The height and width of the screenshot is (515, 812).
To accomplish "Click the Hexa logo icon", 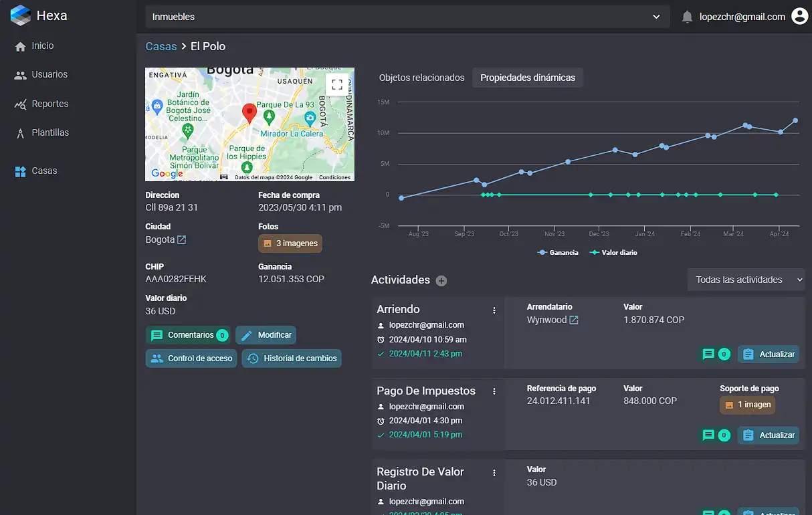I will coord(20,15).
